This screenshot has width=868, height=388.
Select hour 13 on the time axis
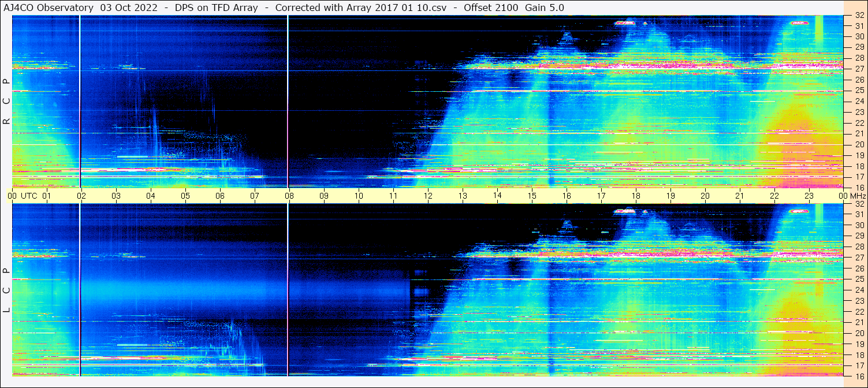[x=463, y=196]
